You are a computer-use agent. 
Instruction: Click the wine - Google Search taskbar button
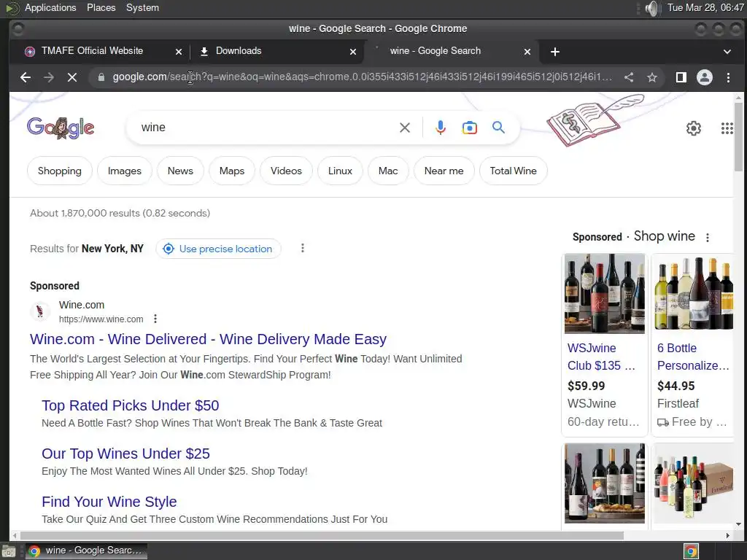(x=86, y=551)
